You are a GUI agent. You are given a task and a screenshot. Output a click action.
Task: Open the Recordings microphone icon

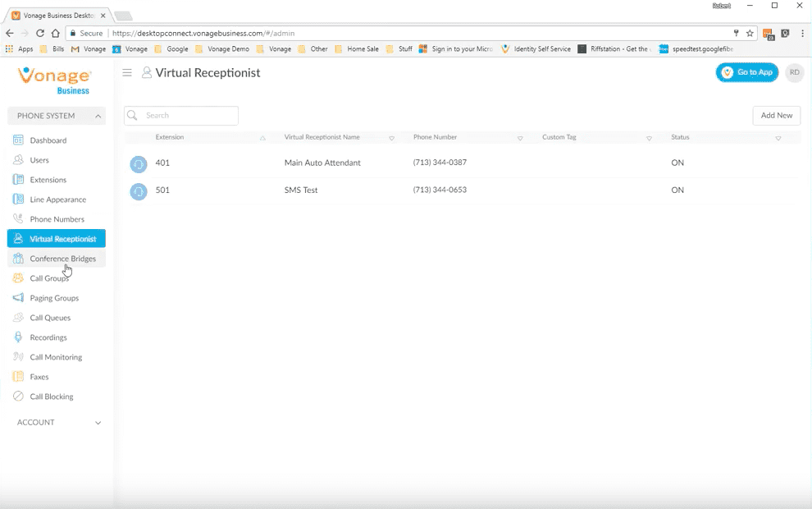pos(18,337)
